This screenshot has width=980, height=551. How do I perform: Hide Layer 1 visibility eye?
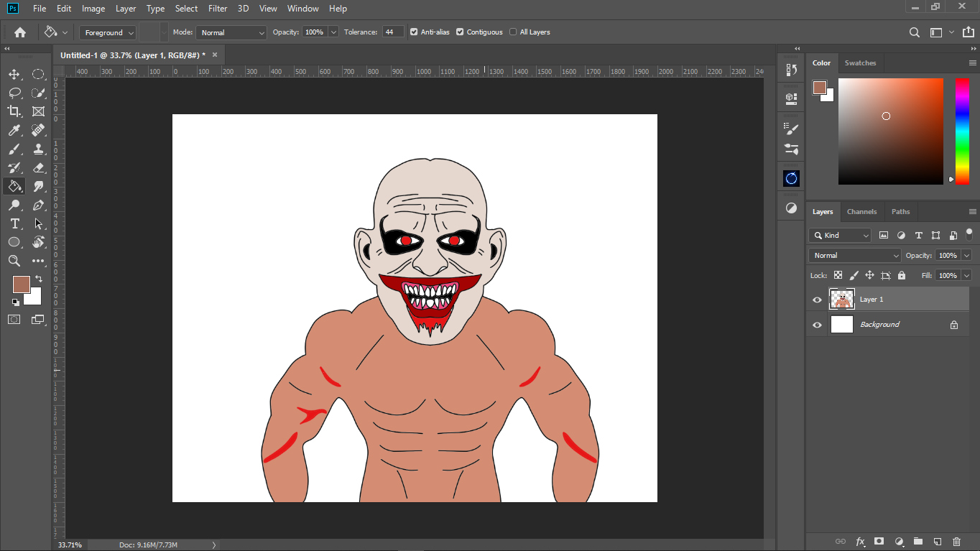click(817, 300)
